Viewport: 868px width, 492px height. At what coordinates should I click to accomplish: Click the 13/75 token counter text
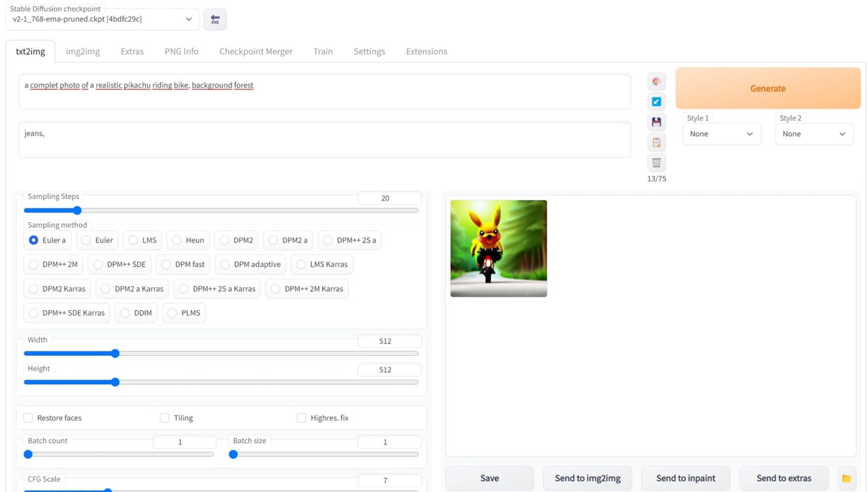[657, 178]
